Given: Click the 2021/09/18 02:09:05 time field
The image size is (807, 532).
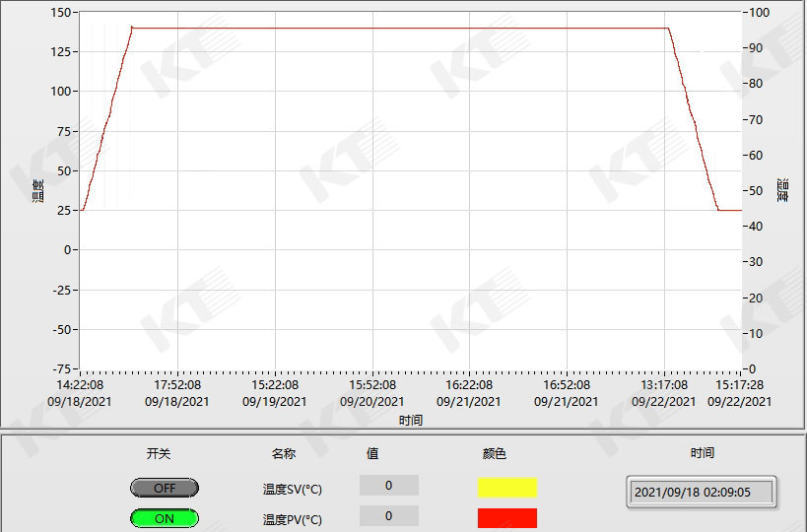Looking at the screenshot, I should click(x=702, y=492).
